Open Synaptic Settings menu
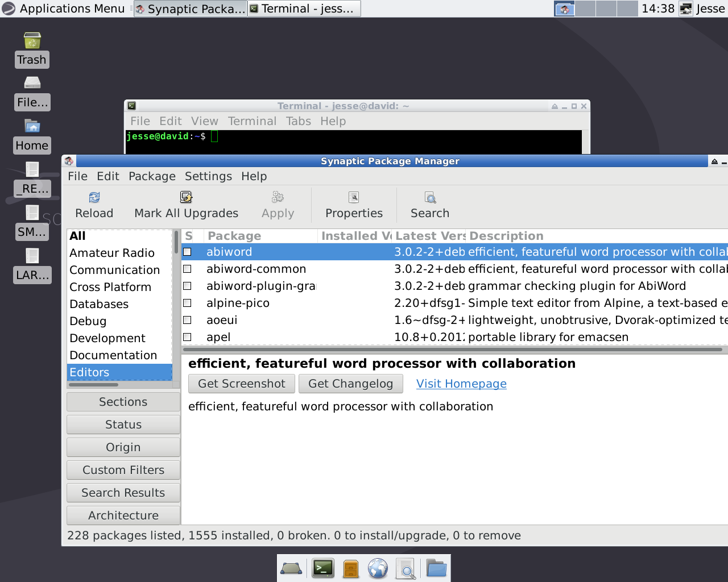Viewport: 728px width, 582px height. coord(208,176)
